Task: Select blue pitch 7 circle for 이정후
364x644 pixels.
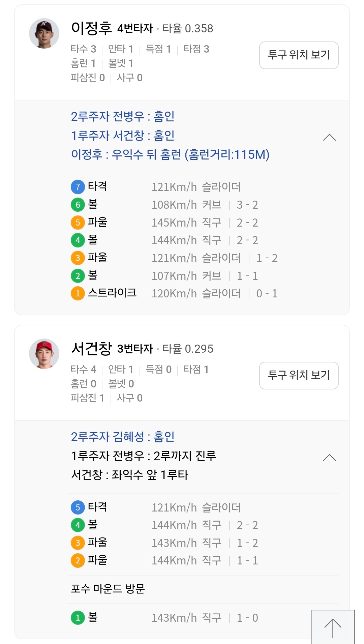Action: pyautogui.click(x=78, y=187)
